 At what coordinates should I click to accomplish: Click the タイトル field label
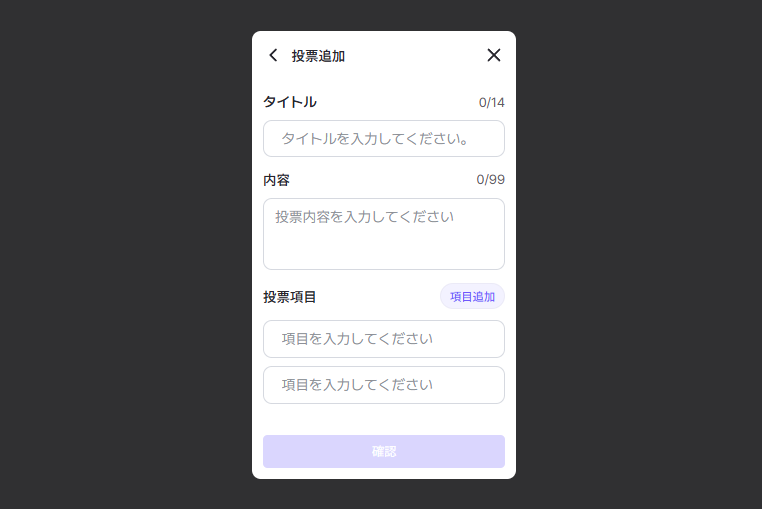(x=290, y=102)
